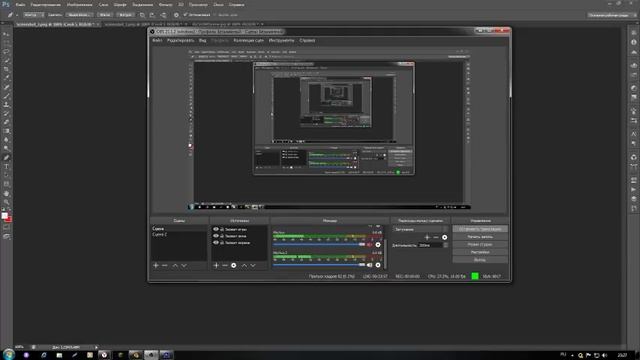Open settings gear for Mic/Aux channel
This screenshot has height=360, width=640.
(378, 245)
